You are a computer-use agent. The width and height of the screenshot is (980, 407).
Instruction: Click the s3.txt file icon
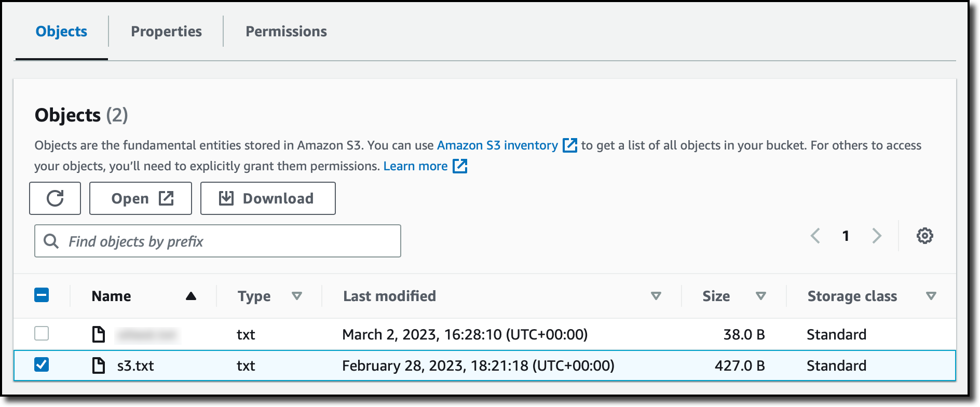click(98, 365)
